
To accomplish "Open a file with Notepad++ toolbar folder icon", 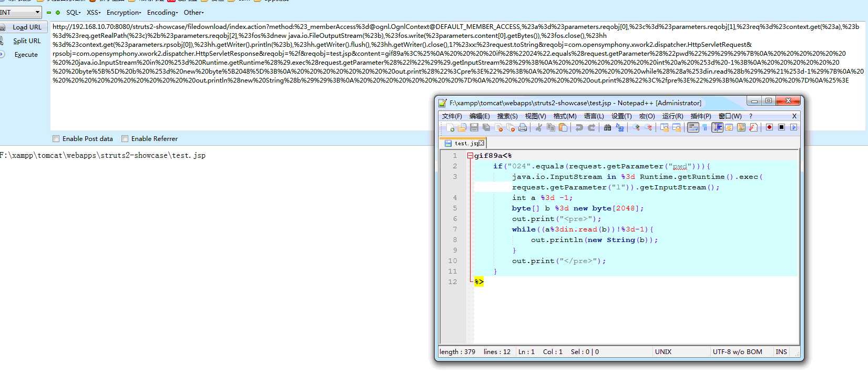I will tap(462, 127).
